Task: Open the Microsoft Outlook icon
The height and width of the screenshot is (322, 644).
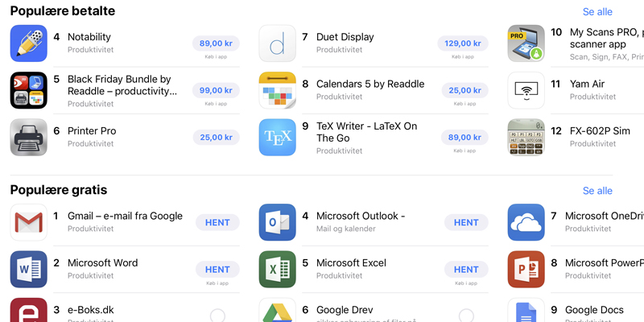Action: point(277,222)
